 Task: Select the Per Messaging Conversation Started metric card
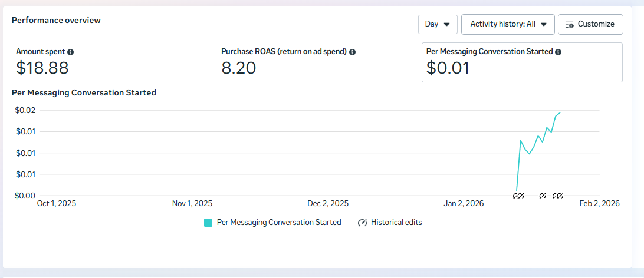coord(522,62)
